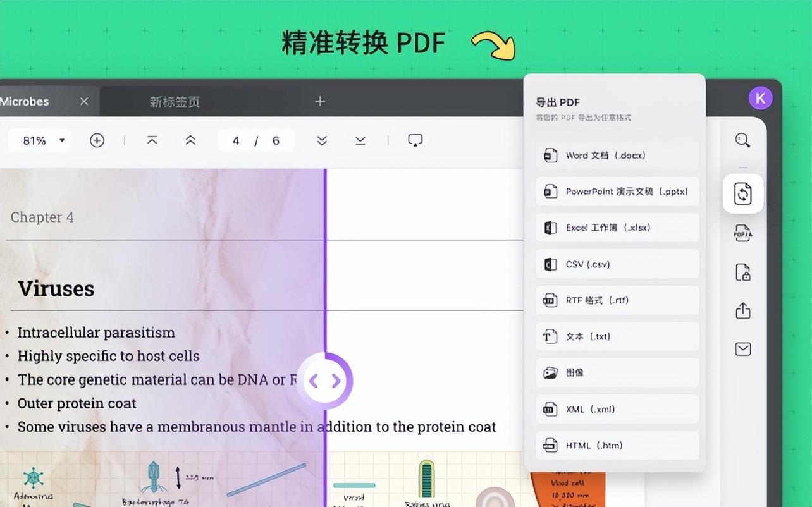Export PDF as Word (.docx)
Viewport: 812px width, 507px height.
coord(617,155)
